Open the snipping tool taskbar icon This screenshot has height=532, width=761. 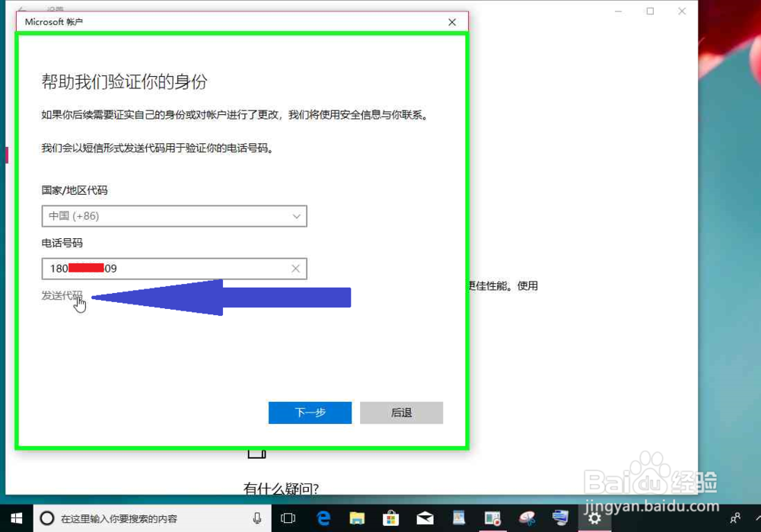527,518
